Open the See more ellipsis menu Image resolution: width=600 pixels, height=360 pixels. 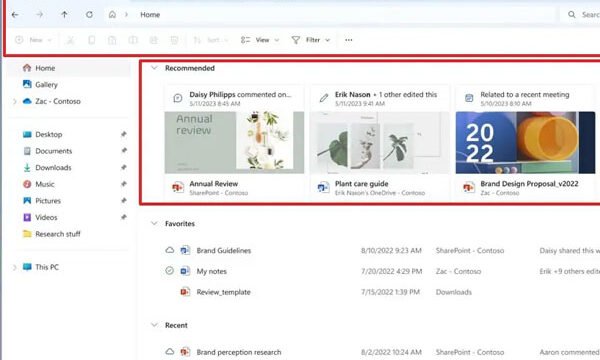point(348,40)
